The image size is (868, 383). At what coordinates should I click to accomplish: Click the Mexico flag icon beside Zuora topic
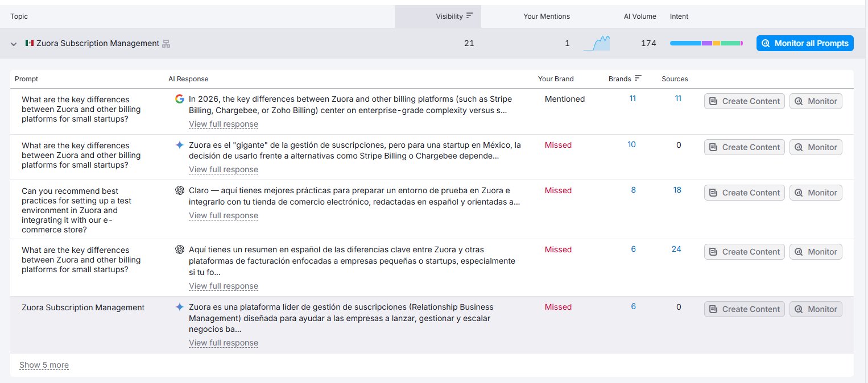pyautogui.click(x=30, y=43)
